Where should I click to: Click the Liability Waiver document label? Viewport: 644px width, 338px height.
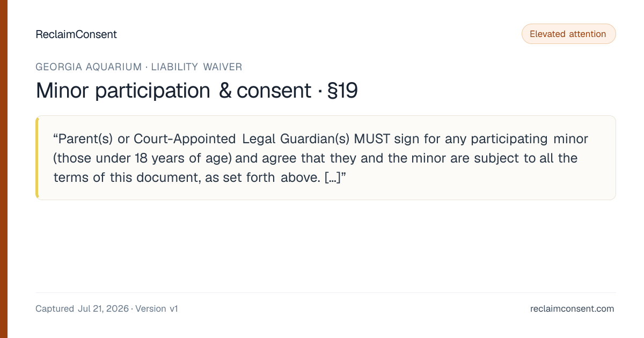click(196, 67)
